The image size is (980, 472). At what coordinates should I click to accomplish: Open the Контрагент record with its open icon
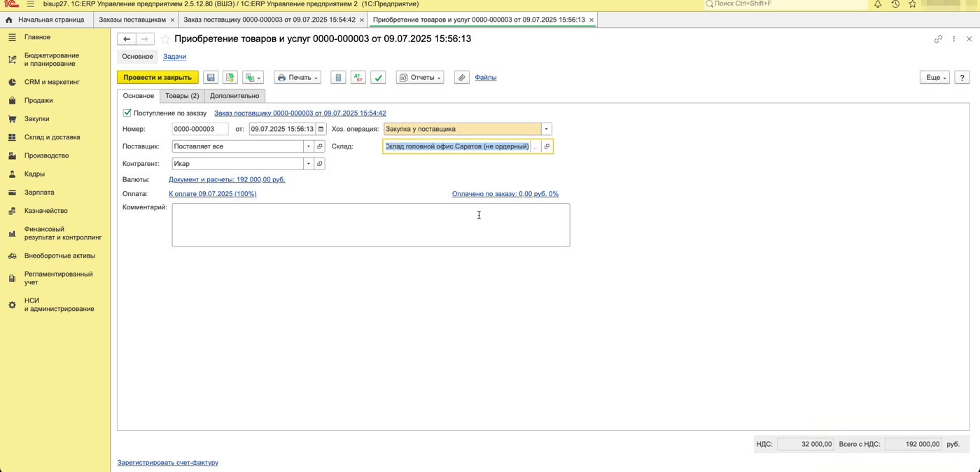[x=320, y=164]
